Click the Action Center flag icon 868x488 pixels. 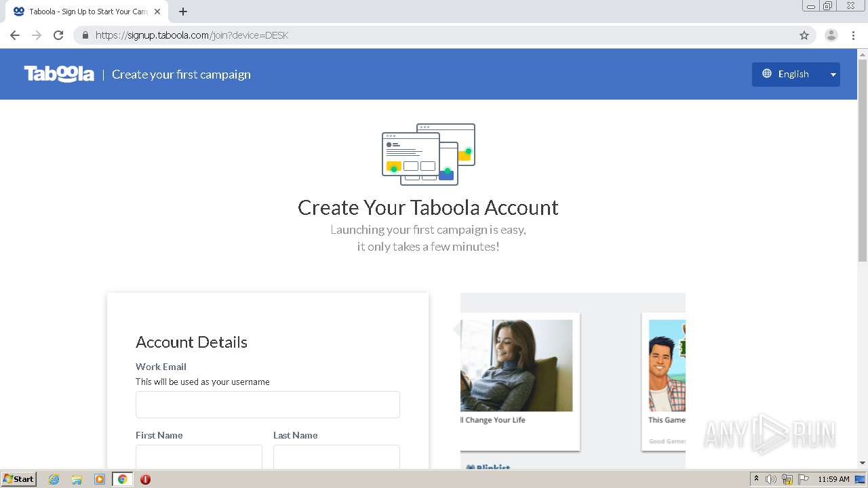point(804,479)
